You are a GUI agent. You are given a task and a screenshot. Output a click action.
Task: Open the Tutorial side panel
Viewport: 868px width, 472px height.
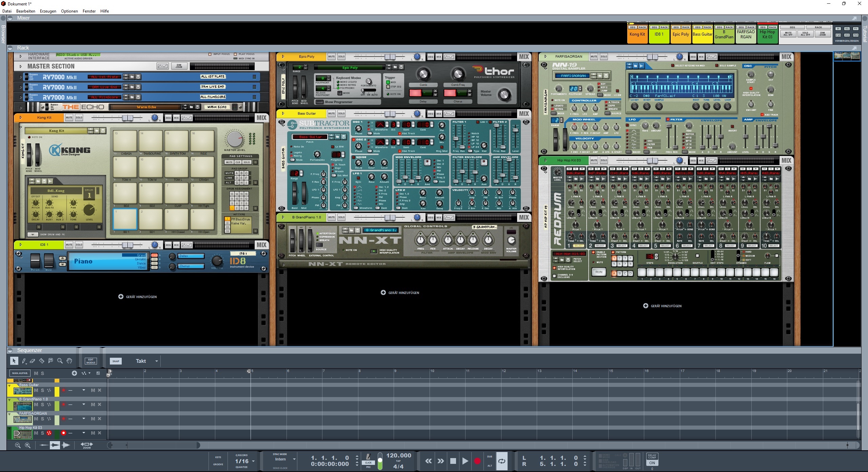pos(865,34)
